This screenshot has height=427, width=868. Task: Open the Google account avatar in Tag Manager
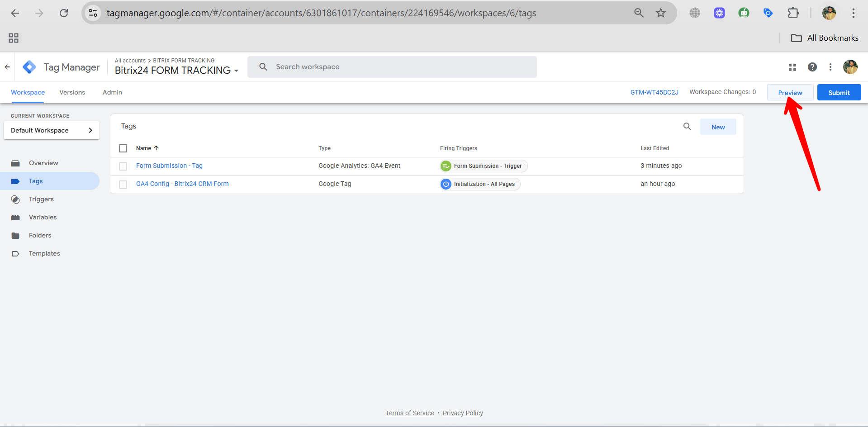850,67
